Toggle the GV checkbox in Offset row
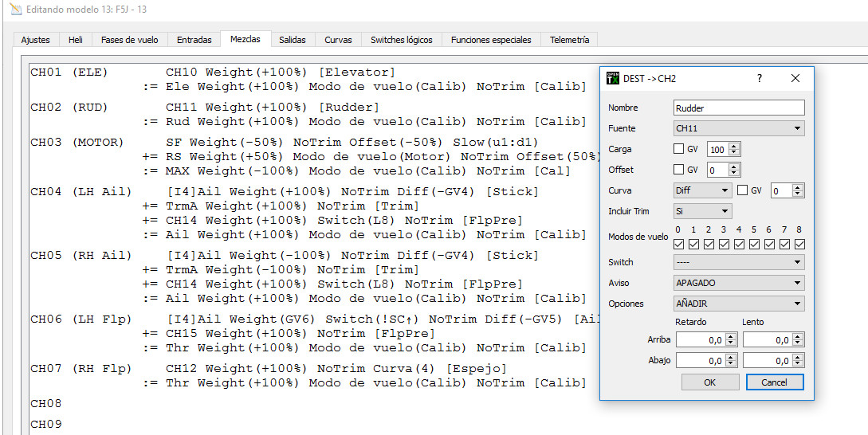 (678, 170)
